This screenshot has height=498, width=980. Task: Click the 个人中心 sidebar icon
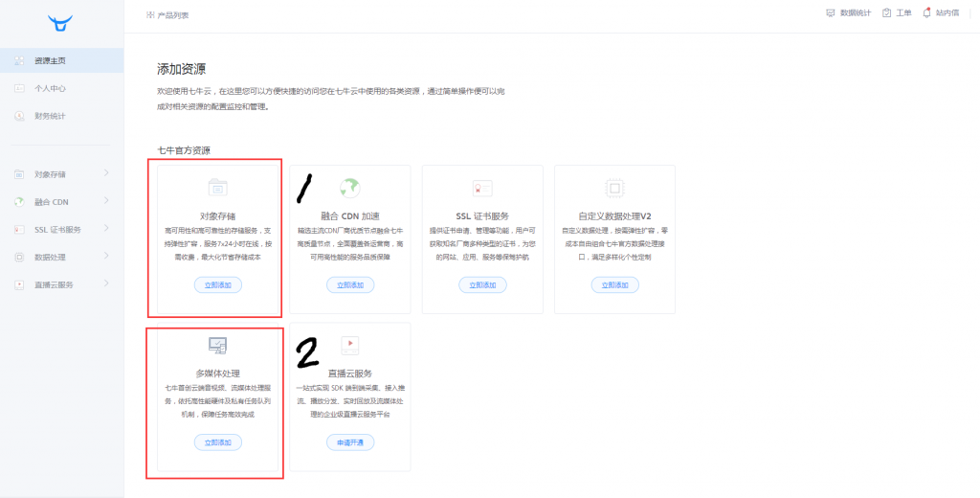coord(19,88)
